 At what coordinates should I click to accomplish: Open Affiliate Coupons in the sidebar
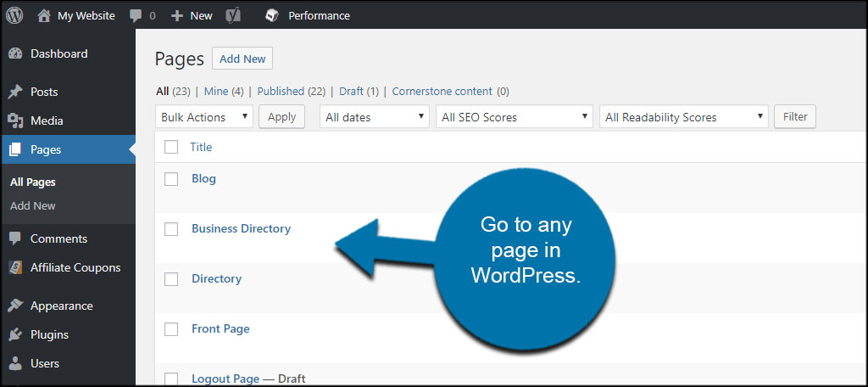tap(75, 268)
